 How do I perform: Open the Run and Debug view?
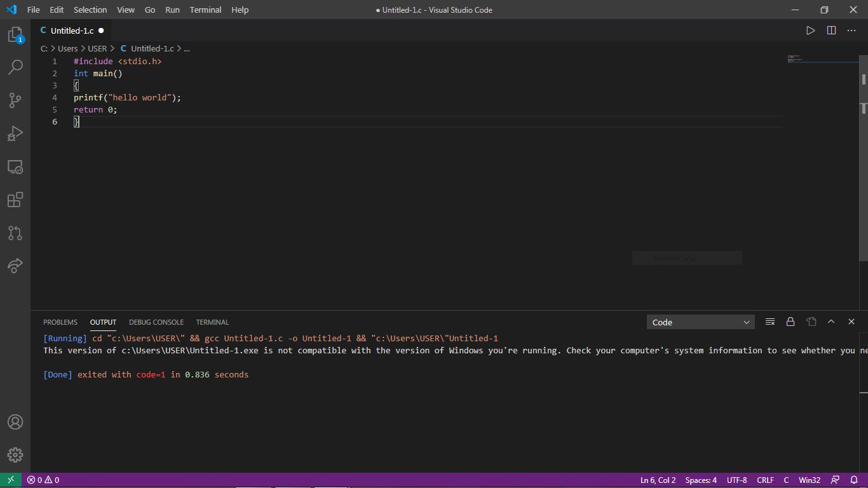point(15,133)
